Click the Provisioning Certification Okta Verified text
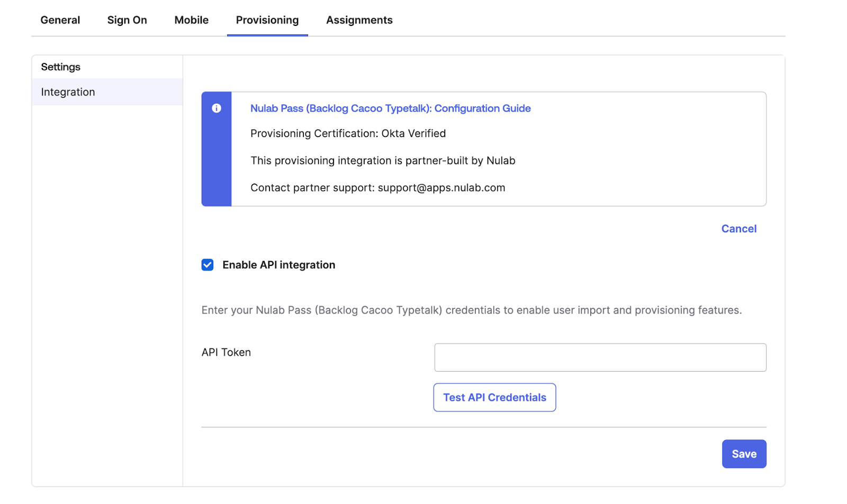This screenshot has width=847, height=504. [x=348, y=134]
